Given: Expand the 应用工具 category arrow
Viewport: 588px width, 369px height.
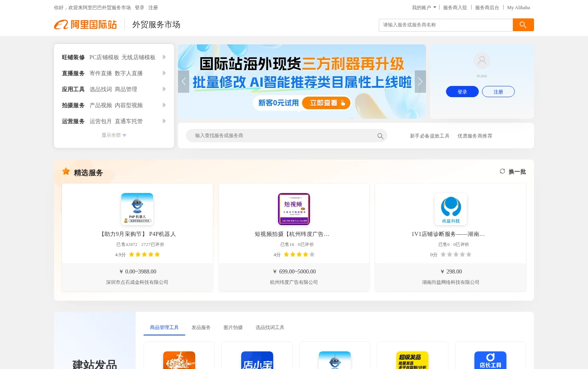Looking at the screenshot, I should point(164,89).
